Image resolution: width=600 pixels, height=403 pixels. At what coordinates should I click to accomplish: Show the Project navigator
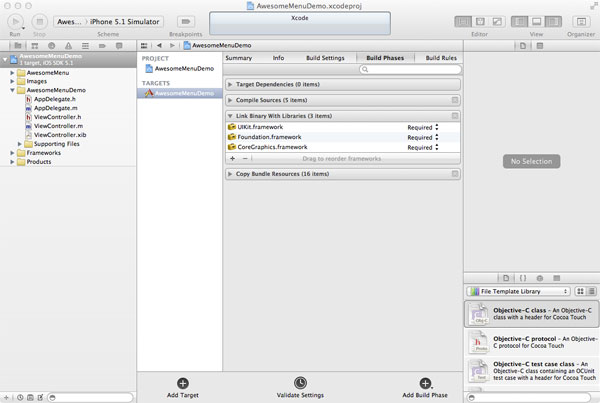[18, 46]
